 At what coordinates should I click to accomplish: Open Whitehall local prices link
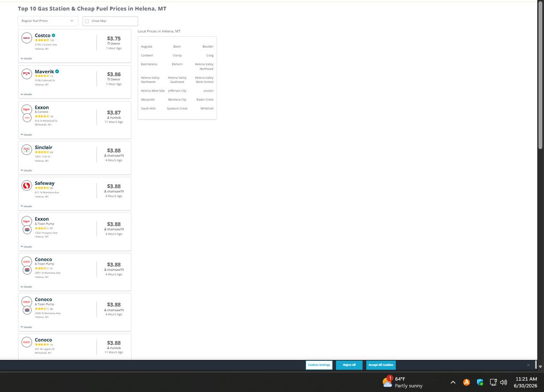coord(207,109)
